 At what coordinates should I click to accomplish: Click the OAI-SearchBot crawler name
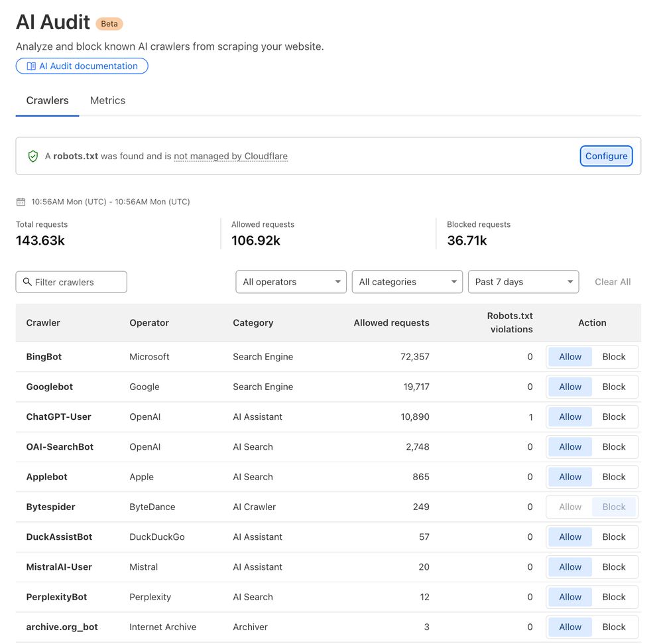(x=60, y=447)
